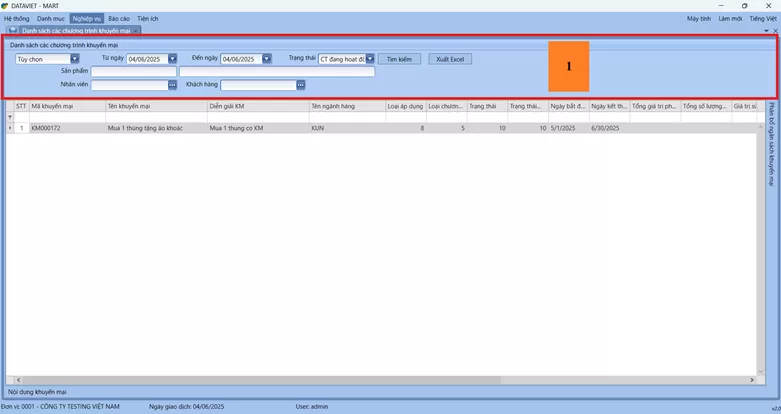Open the Báo cáo menu

tap(119, 18)
